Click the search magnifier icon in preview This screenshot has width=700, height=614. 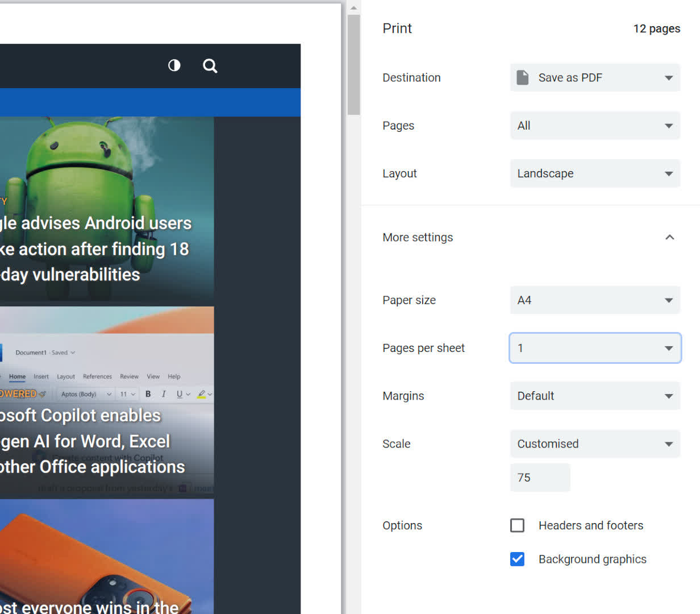coord(210,66)
